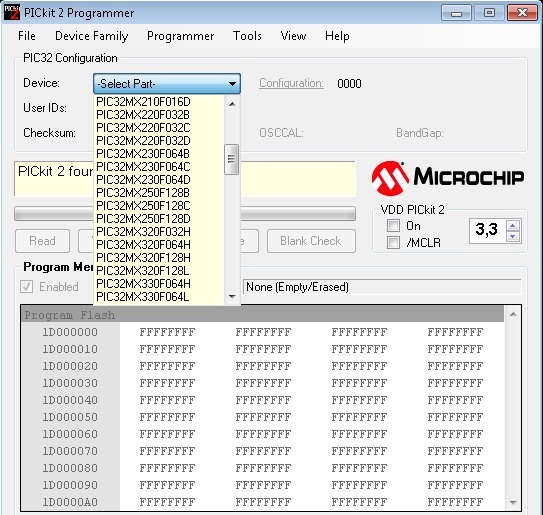The width and height of the screenshot is (543, 515).
Task: Increase VDD voltage with up arrow
Action: click(513, 225)
